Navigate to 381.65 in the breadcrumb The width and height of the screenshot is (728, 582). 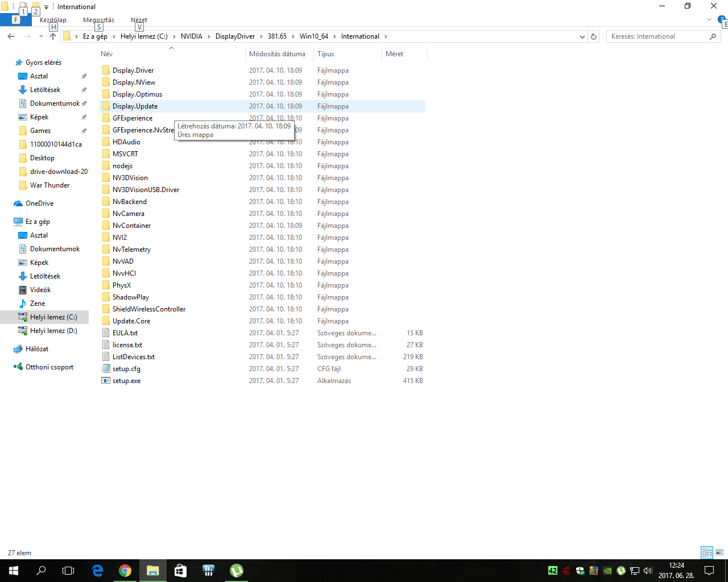click(x=277, y=36)
